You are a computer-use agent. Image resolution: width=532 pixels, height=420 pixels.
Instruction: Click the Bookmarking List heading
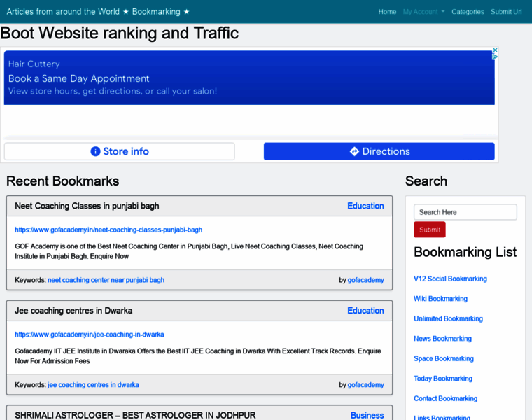(465, 253)
